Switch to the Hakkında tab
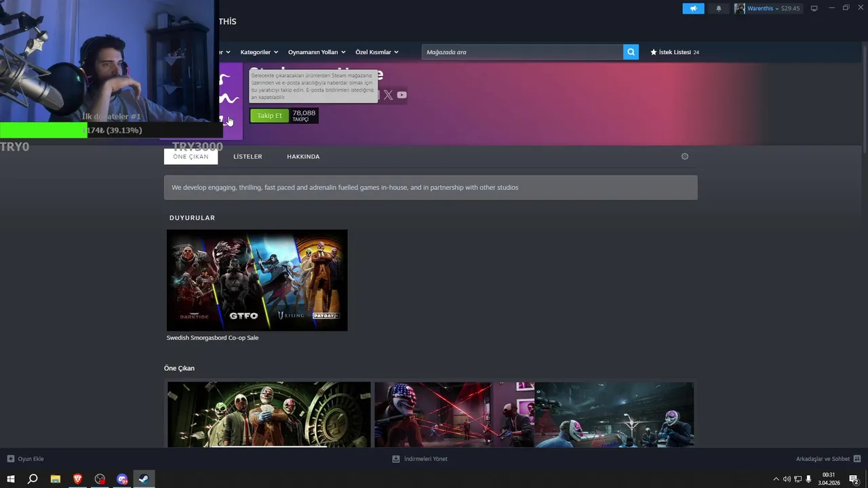Image resolution: width=868 pixels, height=488 pixels. [x=303, y=157]
